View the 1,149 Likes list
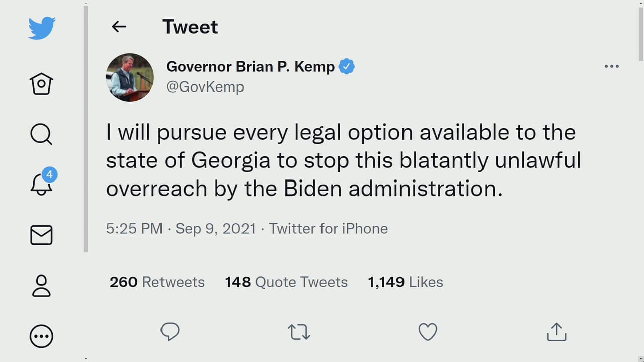The image size is (644, 362). 406,282
